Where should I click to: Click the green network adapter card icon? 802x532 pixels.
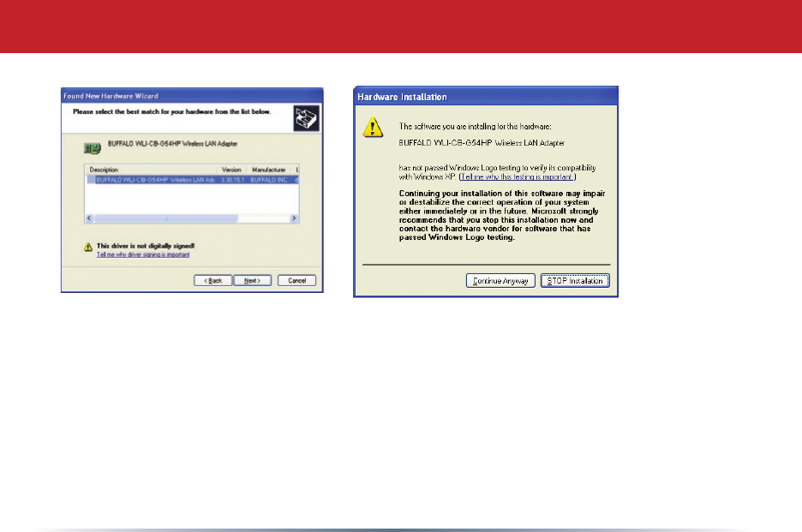93,149
